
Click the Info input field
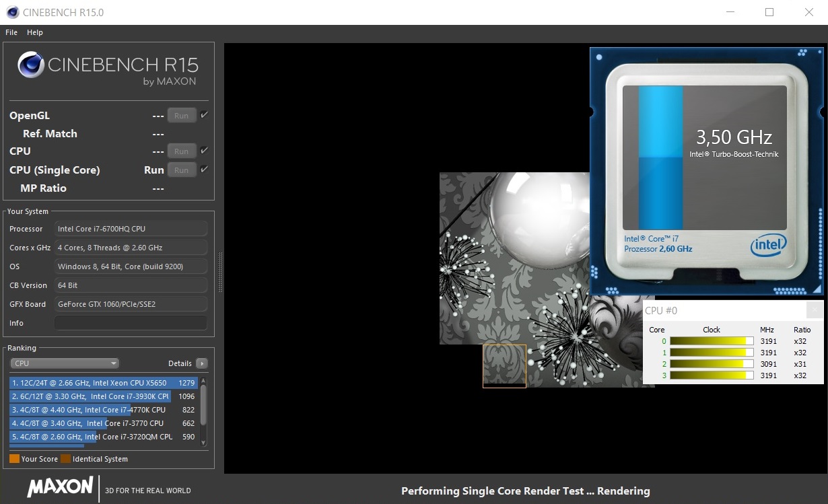131,323
